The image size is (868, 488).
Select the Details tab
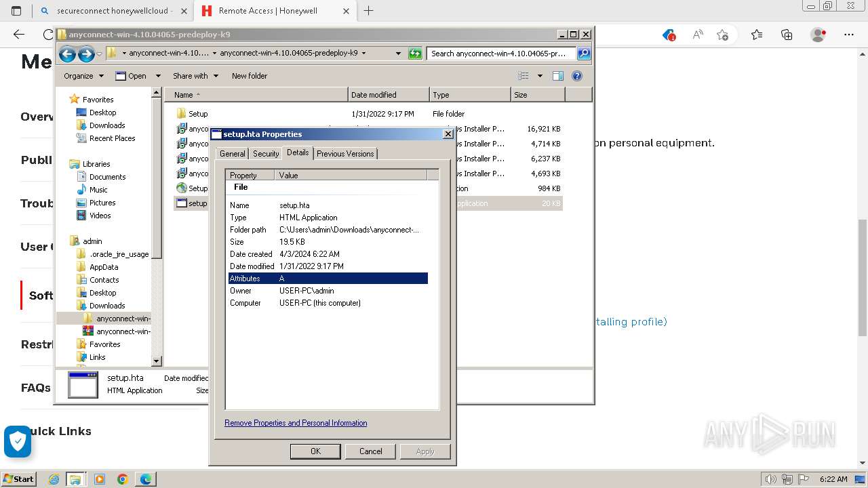298,152
